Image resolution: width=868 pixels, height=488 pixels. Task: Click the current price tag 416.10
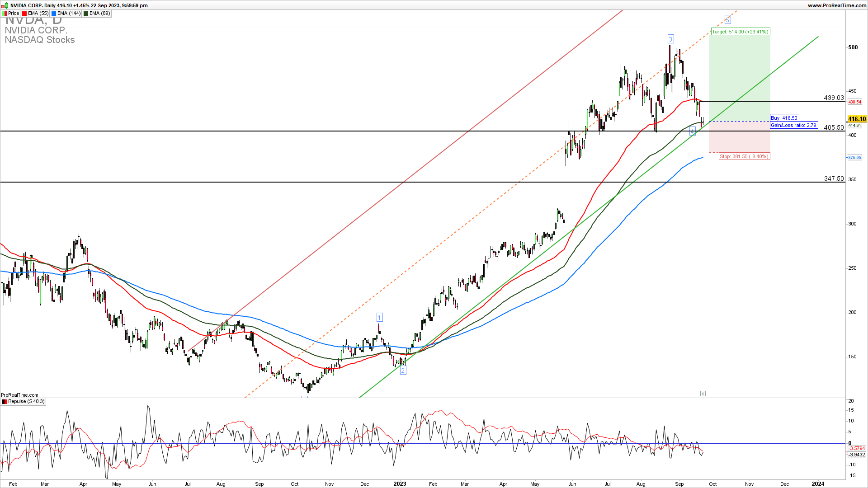click(857, 119)
